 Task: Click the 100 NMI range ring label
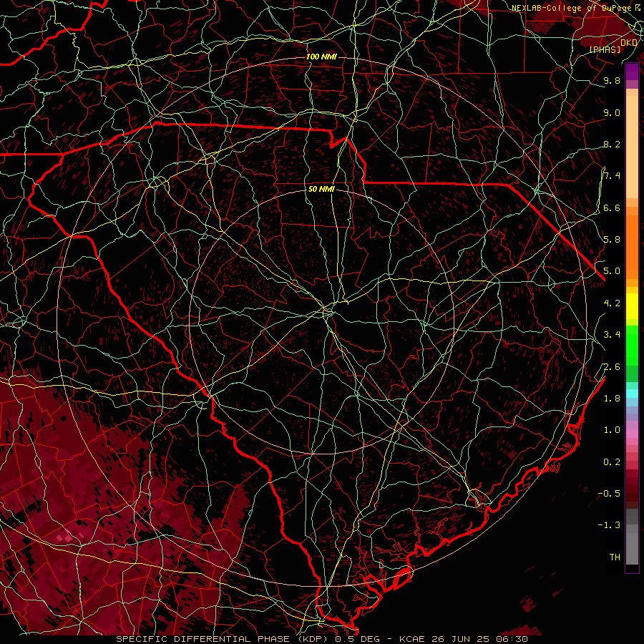(321, 57)
